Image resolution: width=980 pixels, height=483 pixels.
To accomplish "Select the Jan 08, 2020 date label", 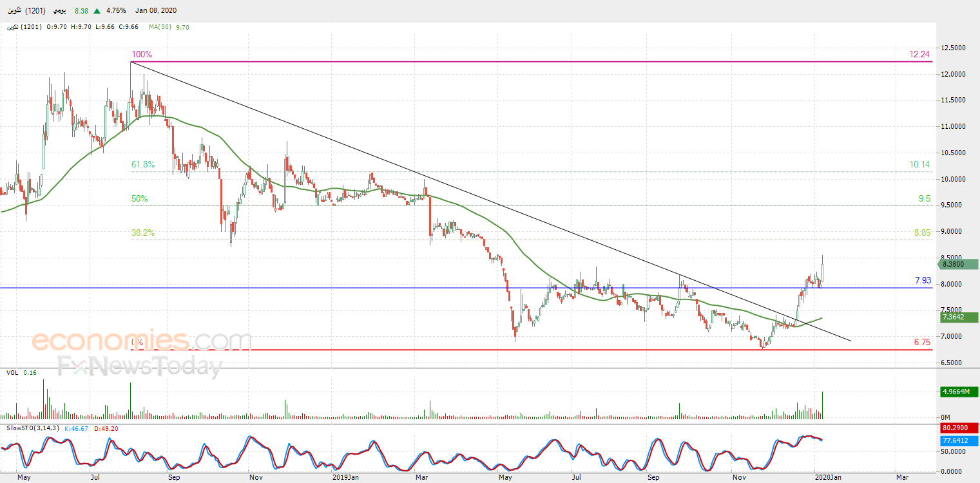I will [156, 11].
